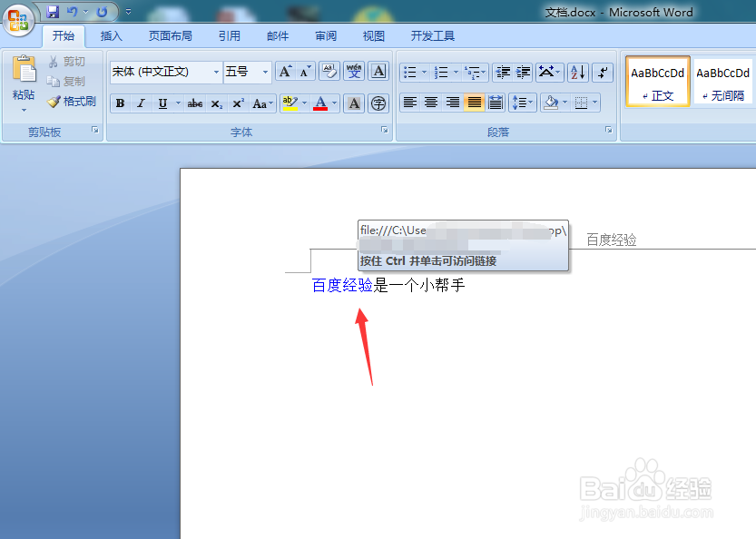Save the document from quick access toolbar
This screenshot has height=539, width=756.
click(53, 12)
